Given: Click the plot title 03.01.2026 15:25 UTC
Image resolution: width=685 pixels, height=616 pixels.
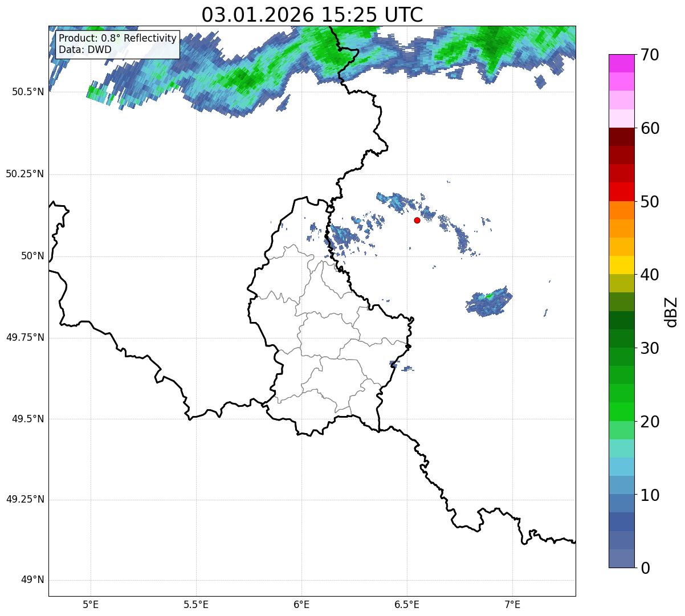Looking at the screenshot, I should 312,15.
